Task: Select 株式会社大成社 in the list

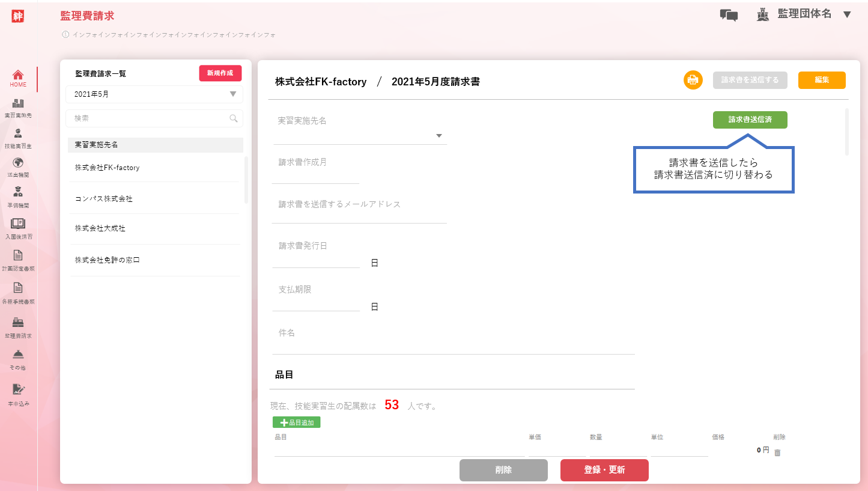Action: coord(100,228)
